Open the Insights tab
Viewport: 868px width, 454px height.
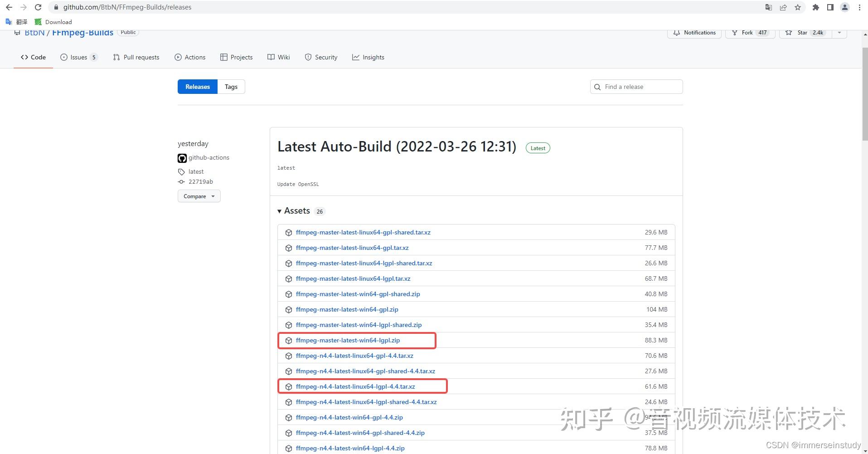point(368,57)
